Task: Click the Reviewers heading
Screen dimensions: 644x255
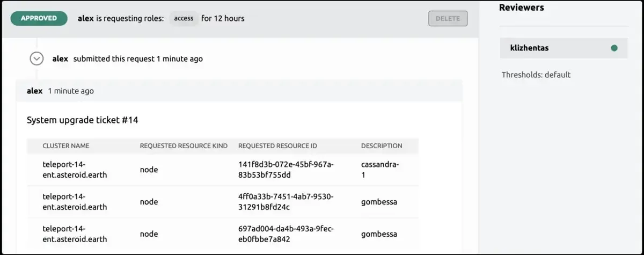Action: [522, 8]
